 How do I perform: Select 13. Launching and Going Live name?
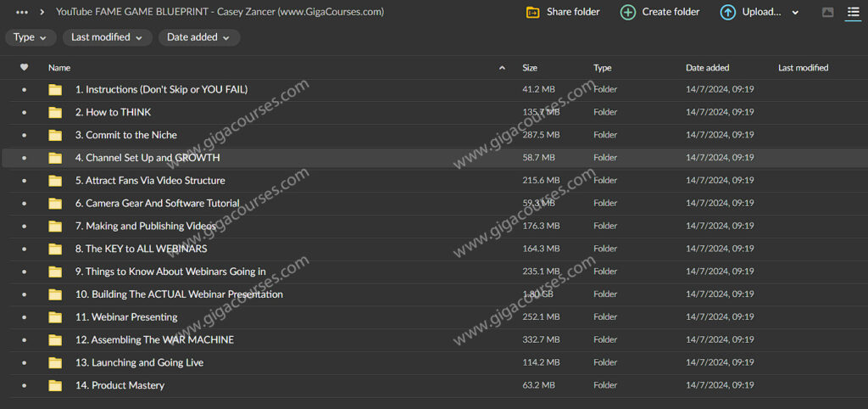pos(140,362)
